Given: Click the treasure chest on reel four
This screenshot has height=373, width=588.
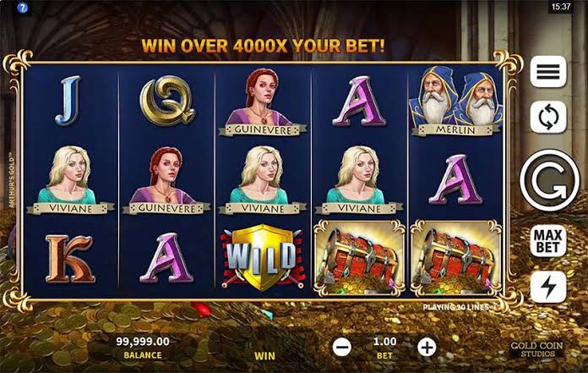Looking at the screenshot, I should pyautogui.click(x=359, y=257).
